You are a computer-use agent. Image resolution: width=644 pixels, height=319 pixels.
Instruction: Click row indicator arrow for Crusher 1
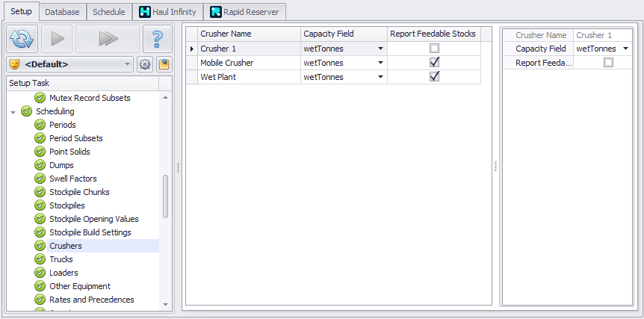click(192, 49)
